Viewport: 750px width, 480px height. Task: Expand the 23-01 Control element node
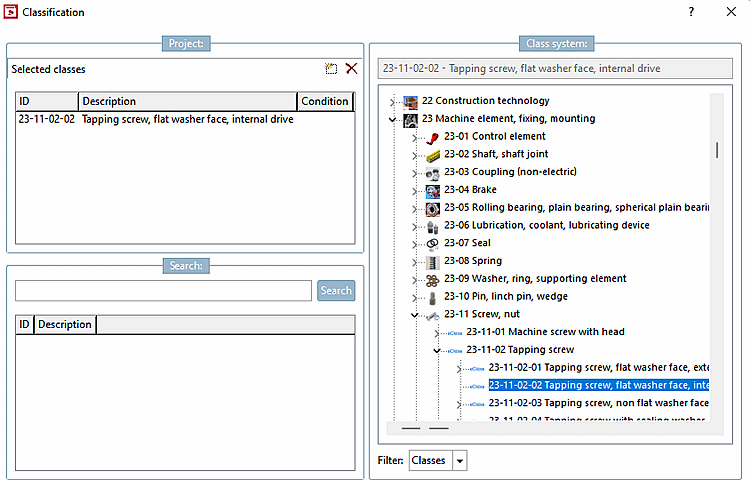415,138
